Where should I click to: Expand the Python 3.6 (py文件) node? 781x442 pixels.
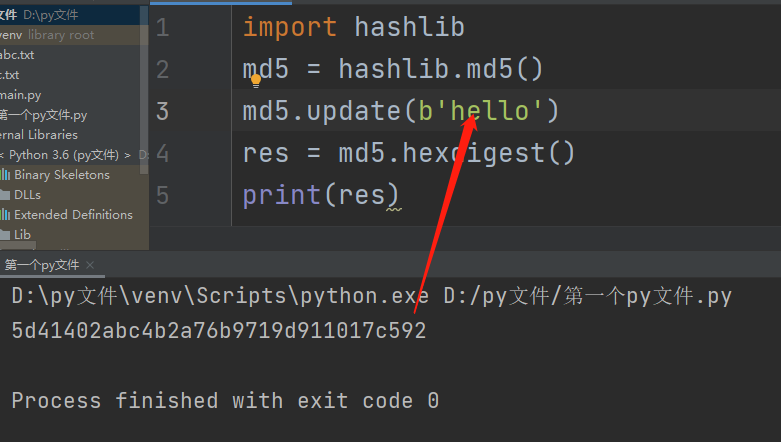[64, 155]
